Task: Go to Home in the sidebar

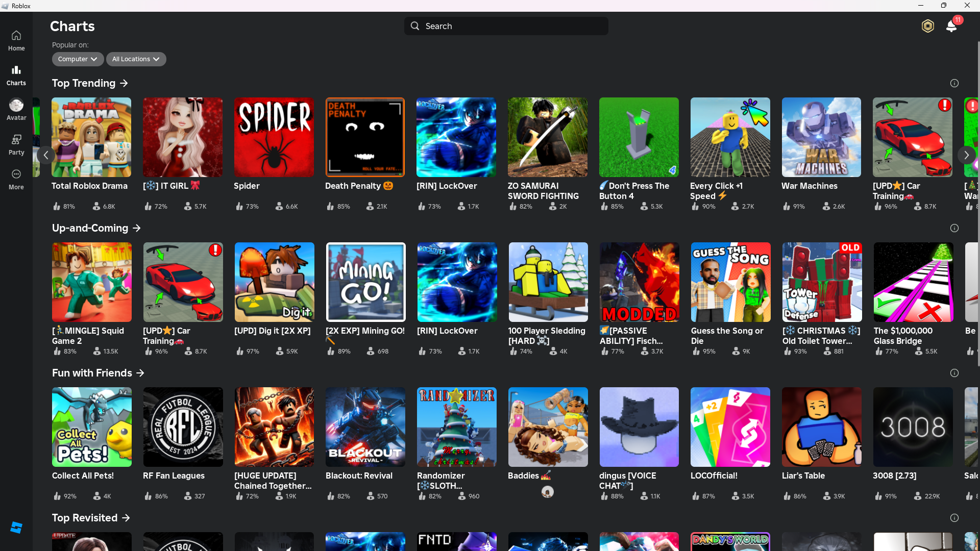Action: [16, 40]
